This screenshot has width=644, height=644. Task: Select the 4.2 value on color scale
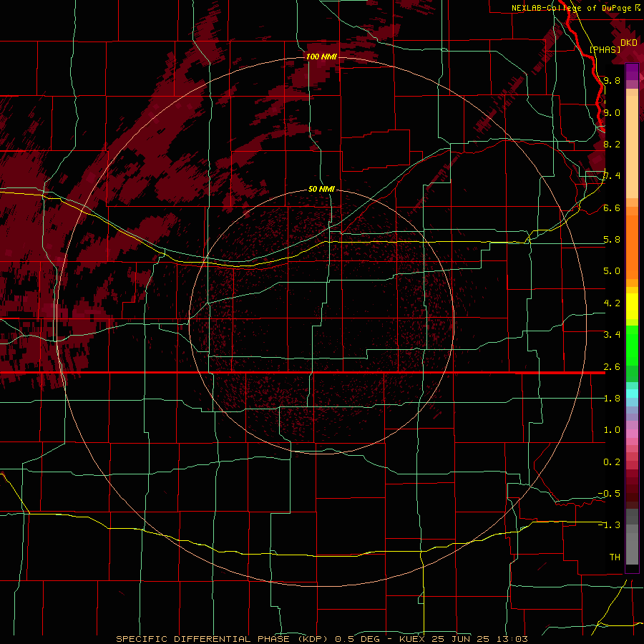click(x=612, y=303)
